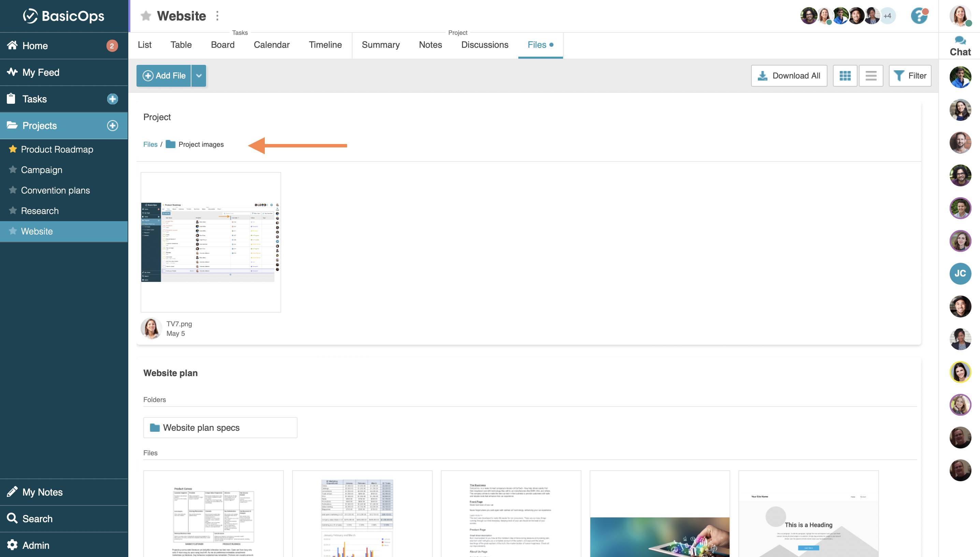Screen dimensions: 980x557
Task: Switch to the List tab
Action: tap(145, 45)
